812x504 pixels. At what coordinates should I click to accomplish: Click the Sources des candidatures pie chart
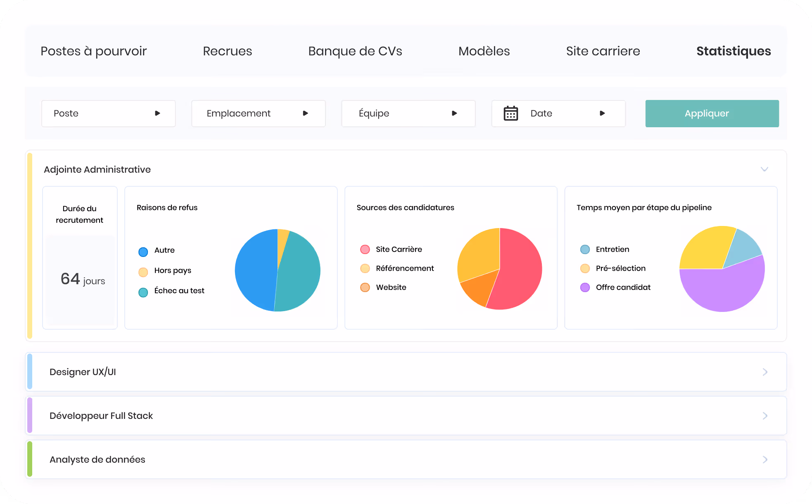click(x=500, y=269)
